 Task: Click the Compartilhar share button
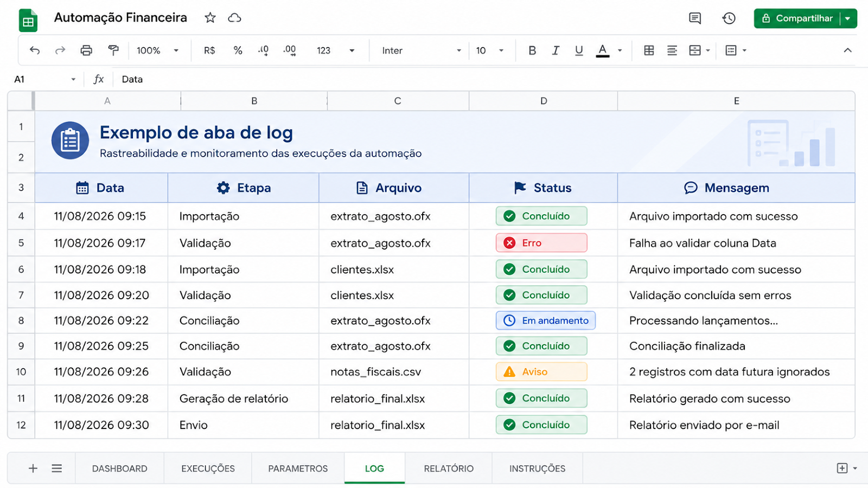click(797, 18)
